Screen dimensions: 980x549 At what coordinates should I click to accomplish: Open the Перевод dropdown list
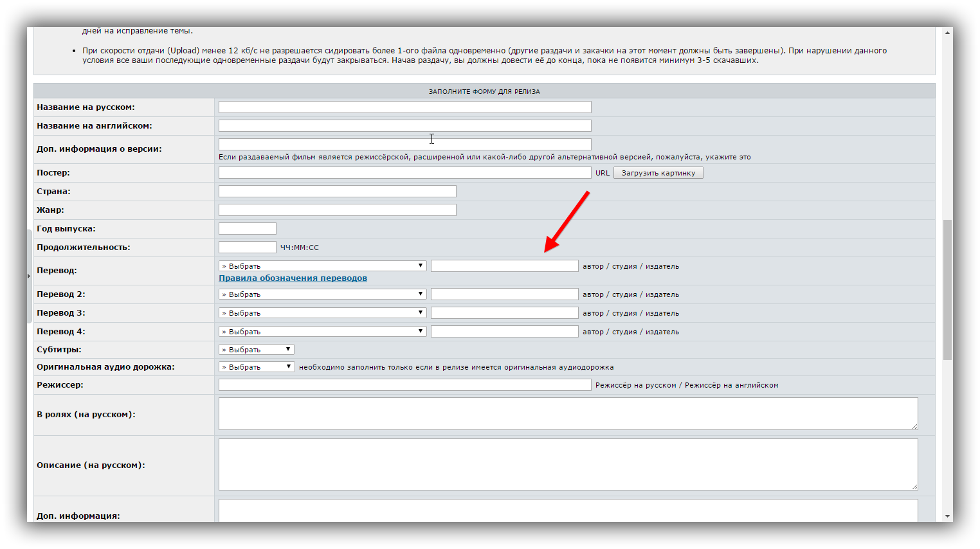pos(322,266)
